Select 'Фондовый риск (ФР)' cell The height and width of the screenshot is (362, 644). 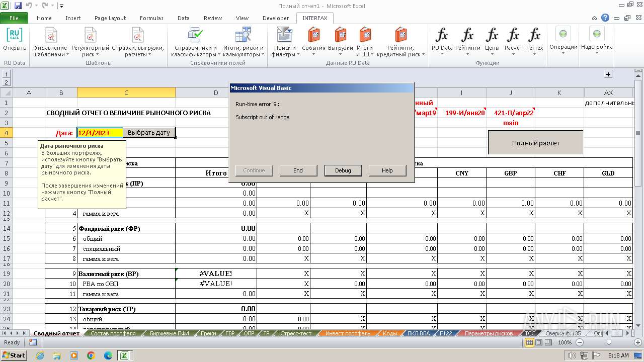coord(126,228)
